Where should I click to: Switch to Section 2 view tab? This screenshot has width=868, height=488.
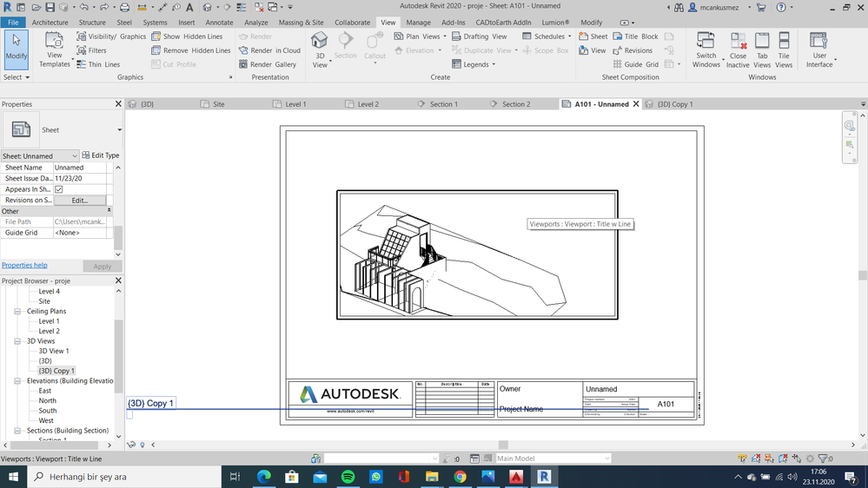click(x=516, y=104)
